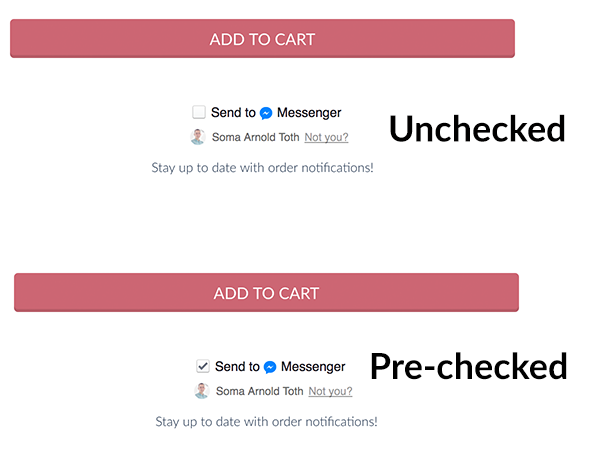Click Soma Arnold Toth's avatar under the unchecked option

click(x=198, y=137)
